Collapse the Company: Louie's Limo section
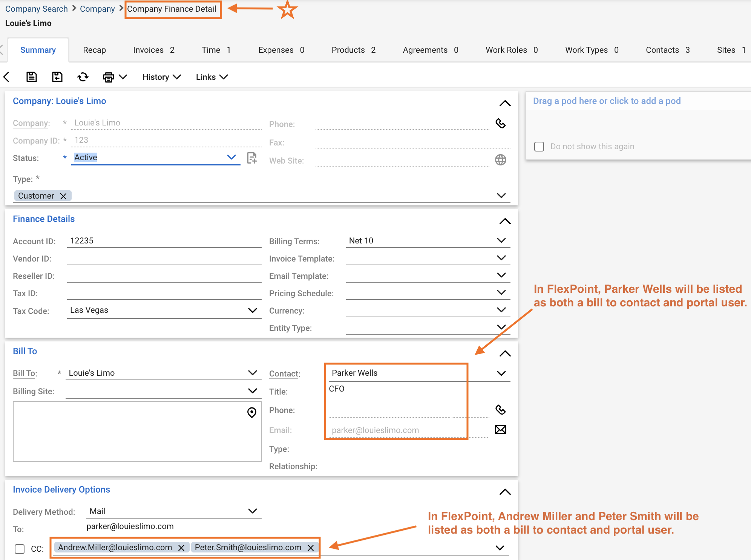 [x=505, y=103]
